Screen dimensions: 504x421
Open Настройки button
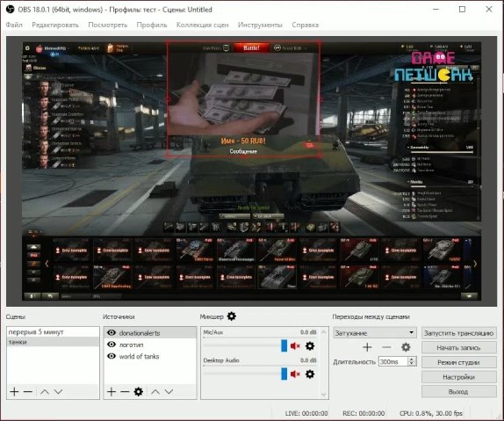[x=458, y=377]
